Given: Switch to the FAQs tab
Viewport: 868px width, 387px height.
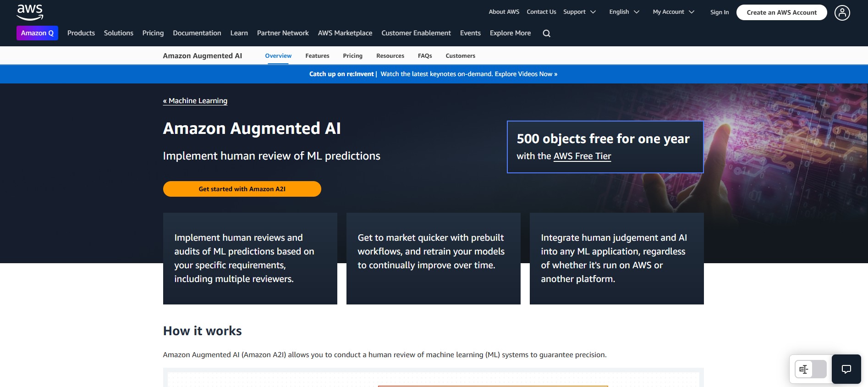Looking at the screenshot, I should 425,56.
